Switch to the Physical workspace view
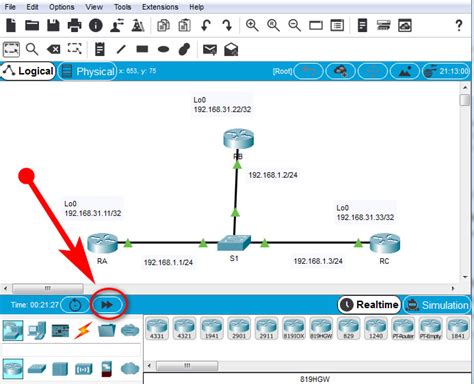474x384 pixels. tap(88, 71)
